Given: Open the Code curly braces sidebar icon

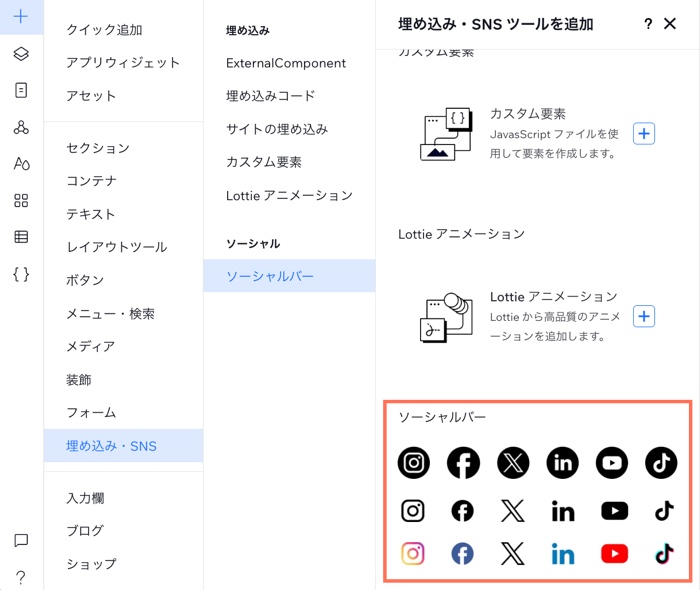Looking at the screenshot, I should point(21,274).
